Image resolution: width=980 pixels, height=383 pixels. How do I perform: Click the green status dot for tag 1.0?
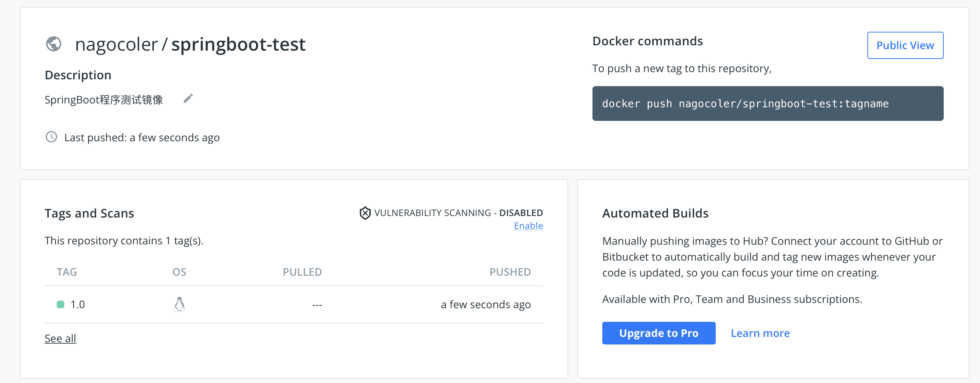tap(60, 304)
